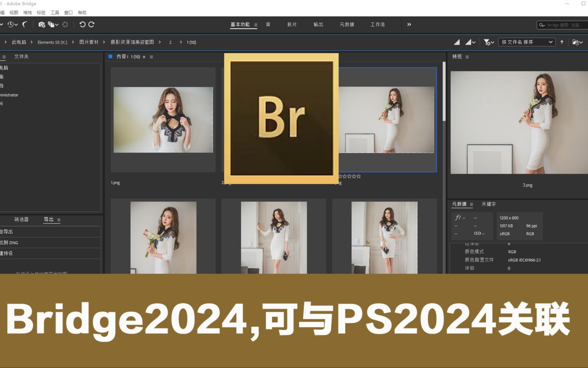Click the sRGB IEC61966-2.1 metadata value
The height and width of the screenshot is (368, 588).
pos(524,260)
